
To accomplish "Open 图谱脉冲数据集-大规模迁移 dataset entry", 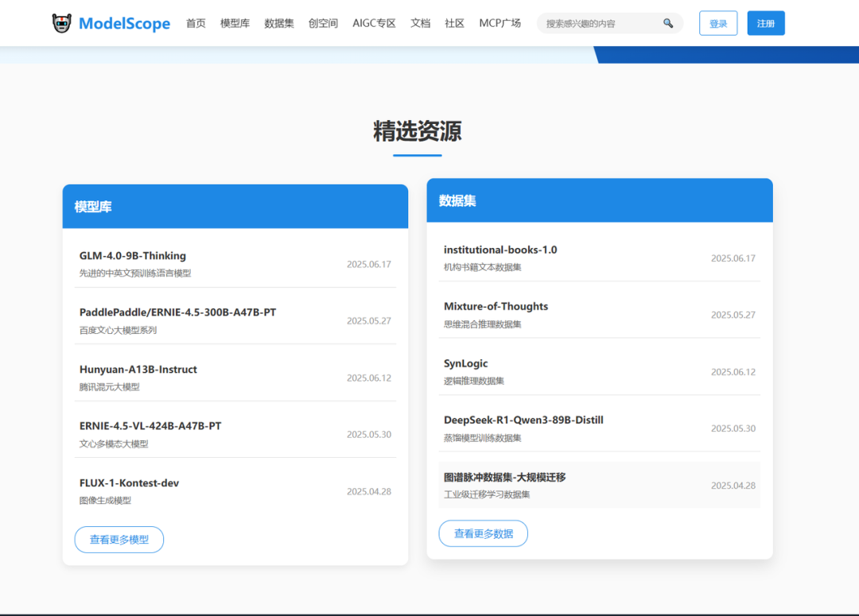I will (x=600, y=485).
